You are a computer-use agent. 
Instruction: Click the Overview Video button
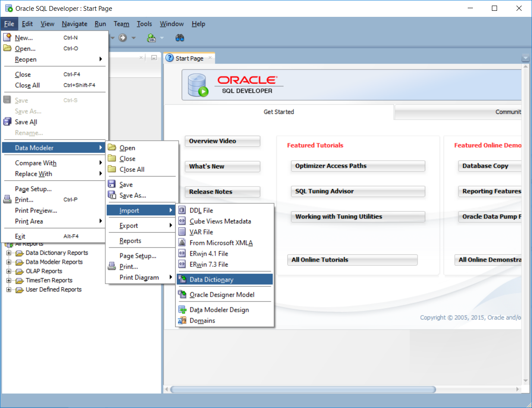[x=222, y=141]
